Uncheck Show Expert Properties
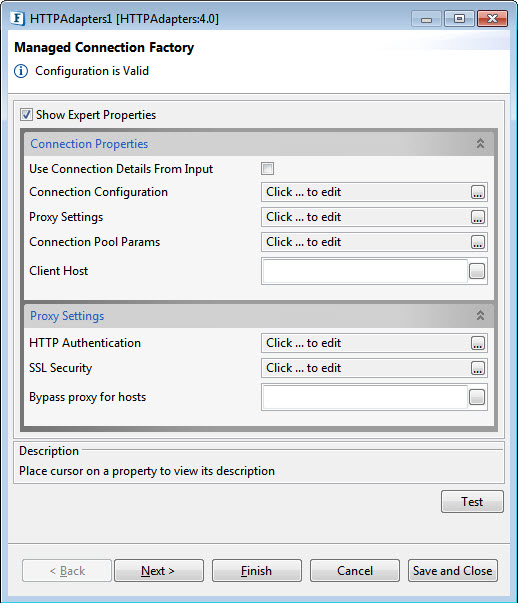The image size is (518, 603). tap(26, 115)
